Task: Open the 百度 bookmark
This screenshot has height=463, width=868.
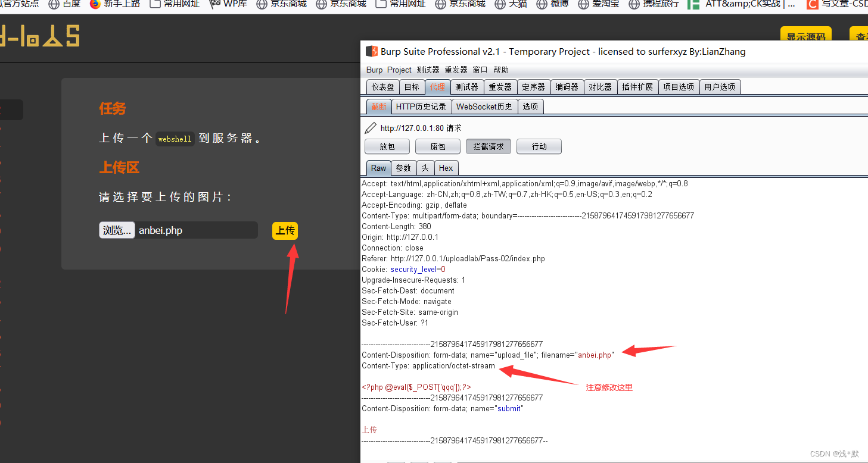Action: pyautogui.click(x=64, y=4)
